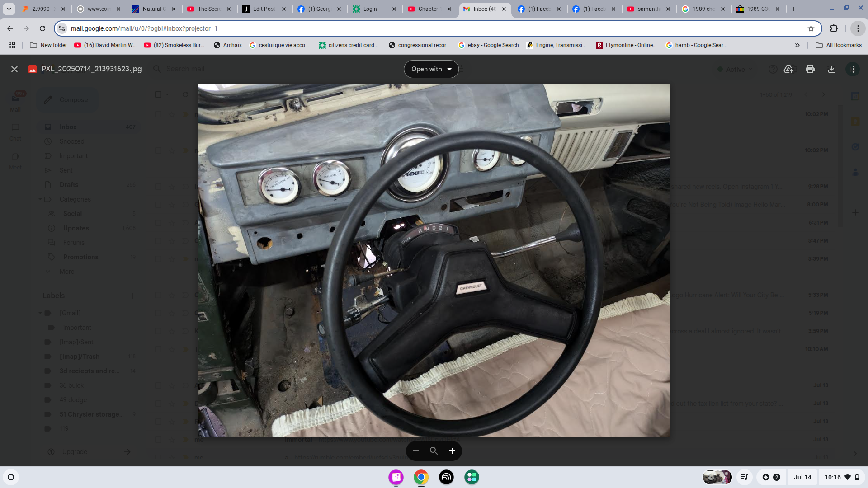
Task: Open tab search dropdown arrow
Action: [9, 9]
